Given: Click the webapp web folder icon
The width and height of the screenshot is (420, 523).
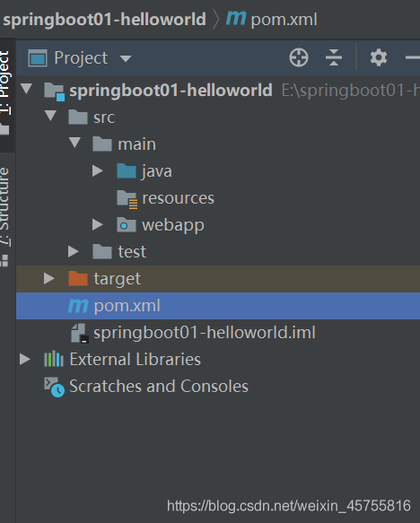Looking at the screenshot, I should [127, 224].
